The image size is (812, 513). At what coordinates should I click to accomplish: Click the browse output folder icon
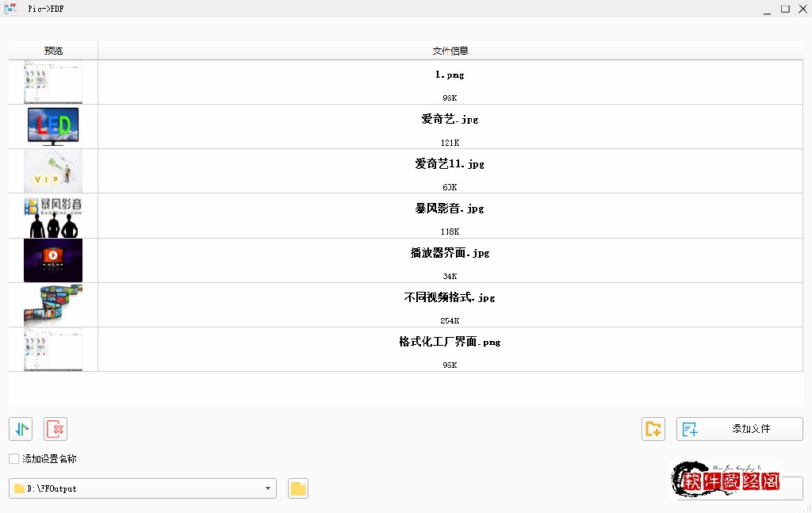click(297, 488)
